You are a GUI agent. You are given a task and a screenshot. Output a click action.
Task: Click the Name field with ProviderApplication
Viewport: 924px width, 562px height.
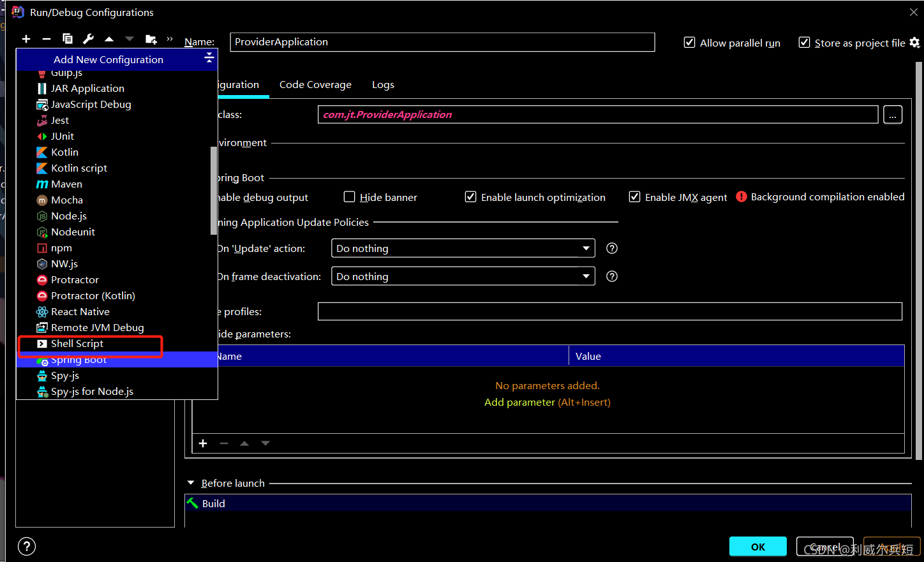[x=442, y=42]
